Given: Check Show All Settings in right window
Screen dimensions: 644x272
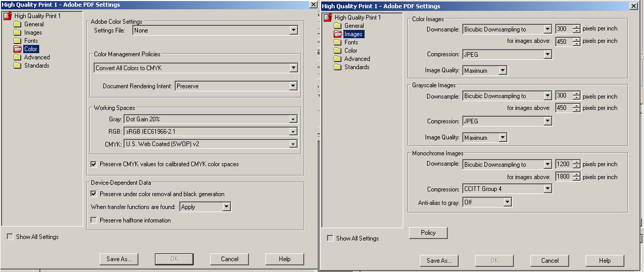Looking at the screenshot, I should [x=330, y=238].
